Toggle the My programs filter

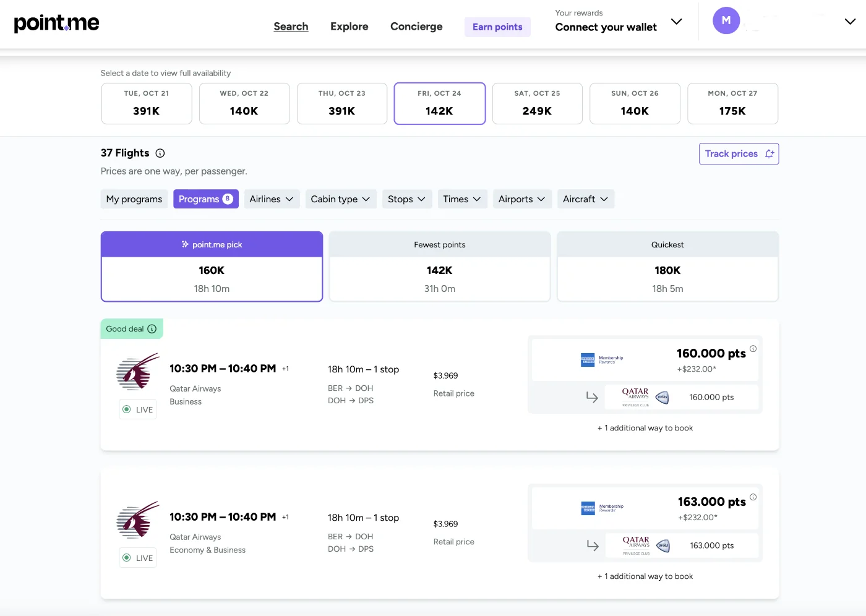(x=134, y=199)
